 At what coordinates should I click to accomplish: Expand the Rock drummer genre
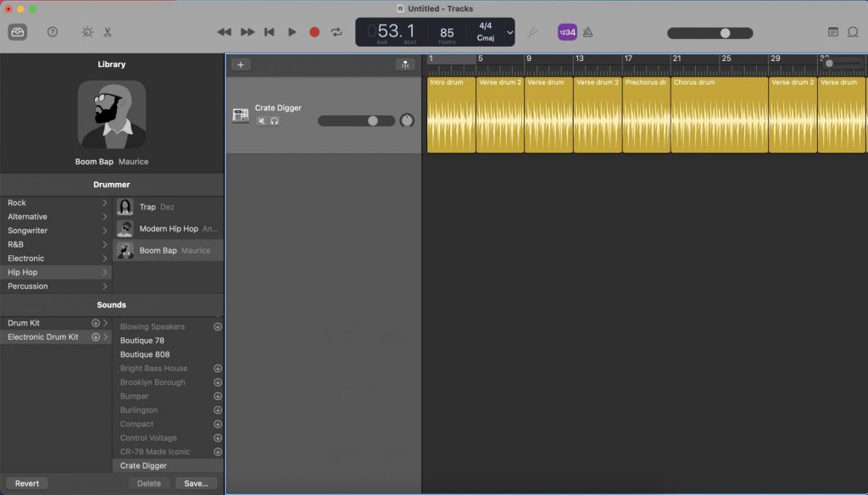(x=56, y=203)
